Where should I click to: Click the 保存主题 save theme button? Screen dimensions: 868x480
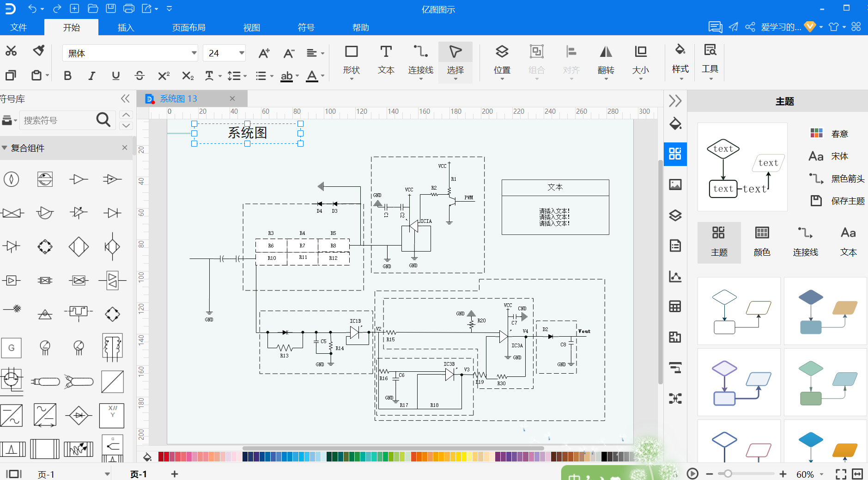click(838, 201)
